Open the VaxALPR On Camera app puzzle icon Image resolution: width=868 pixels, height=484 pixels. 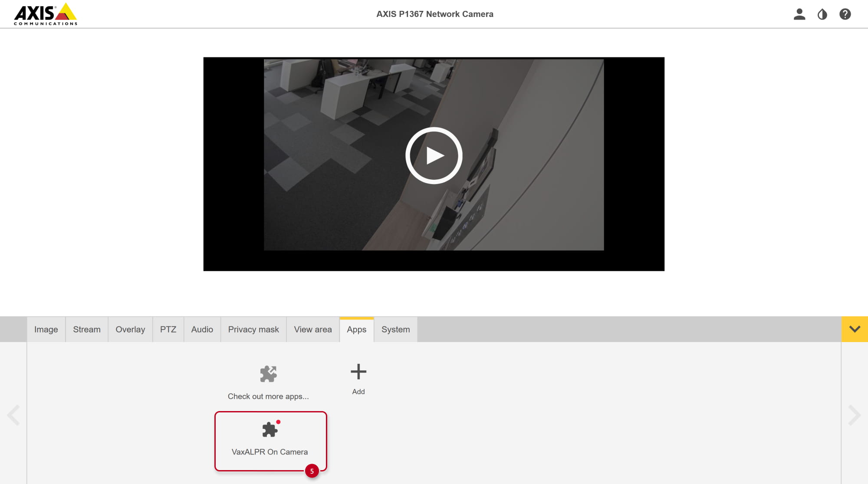pyautogui.click(x=270, y=429)
